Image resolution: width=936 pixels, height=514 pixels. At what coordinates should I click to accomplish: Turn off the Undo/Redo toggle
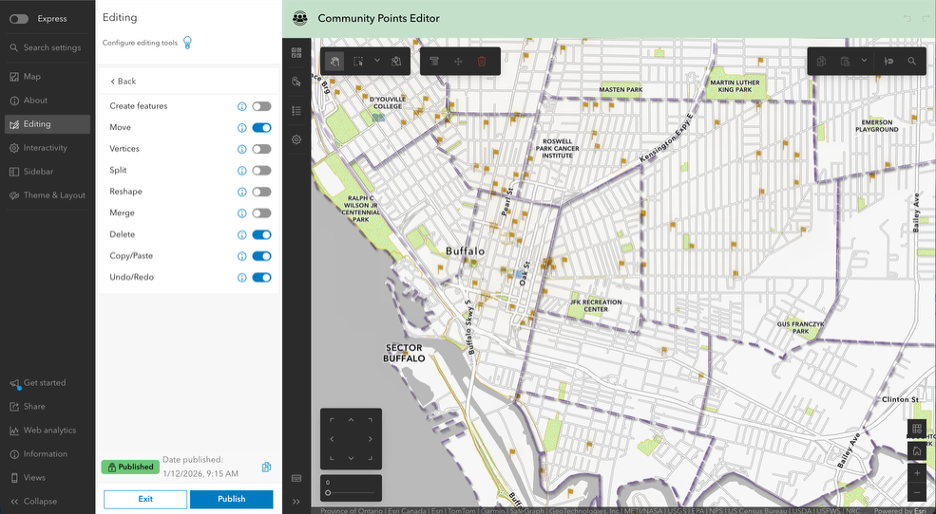pos(261,278)
